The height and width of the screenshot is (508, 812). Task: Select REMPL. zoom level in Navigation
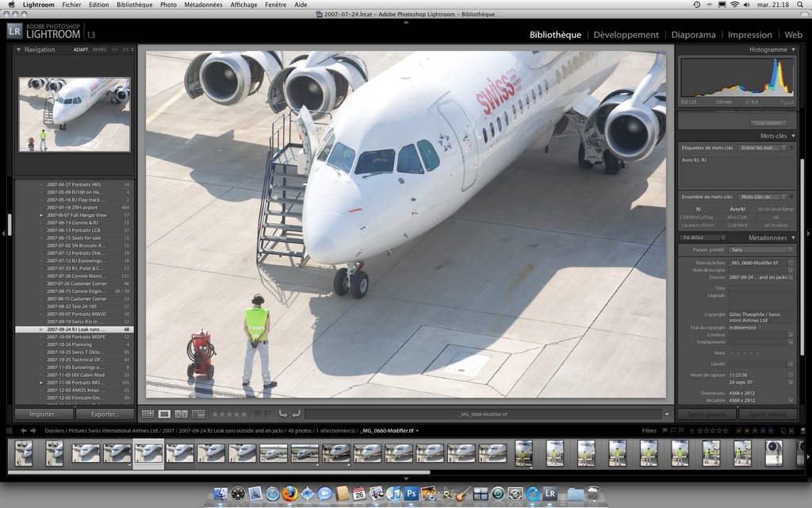pos(100,50)
